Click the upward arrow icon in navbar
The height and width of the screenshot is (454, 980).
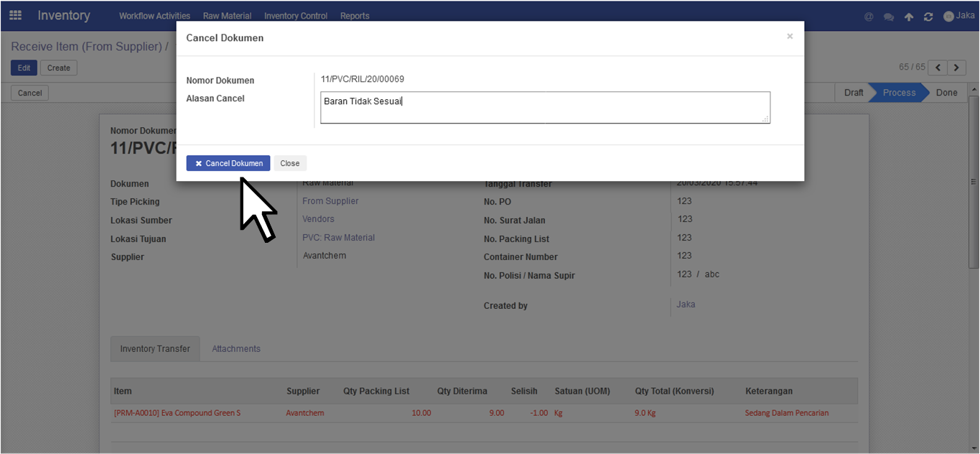point(909,17)
